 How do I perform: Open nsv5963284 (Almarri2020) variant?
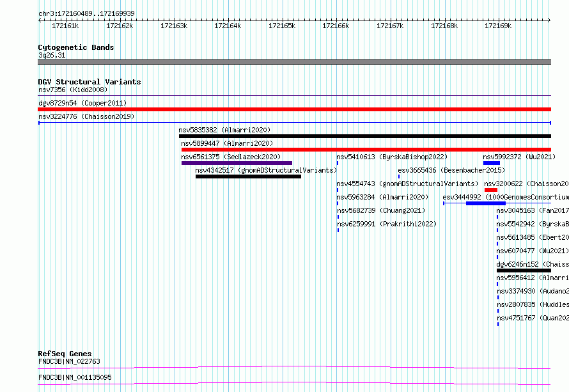(x=382, y=197)
